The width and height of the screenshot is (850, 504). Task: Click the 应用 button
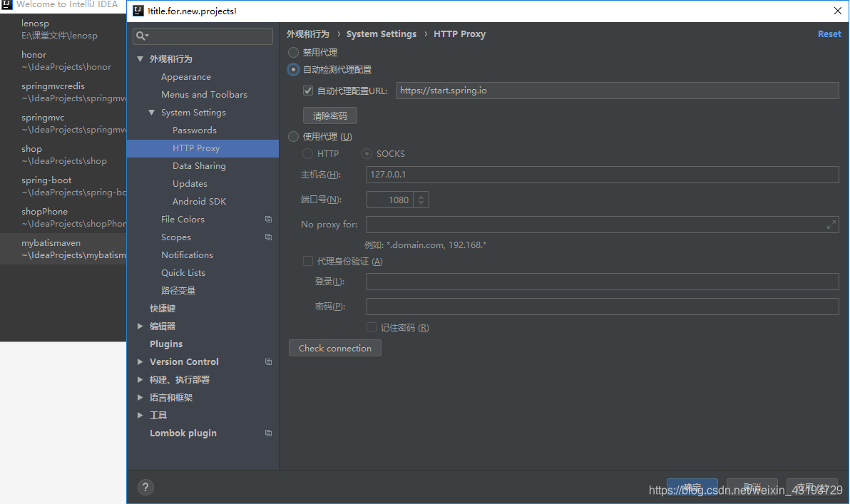click(811, 487)
